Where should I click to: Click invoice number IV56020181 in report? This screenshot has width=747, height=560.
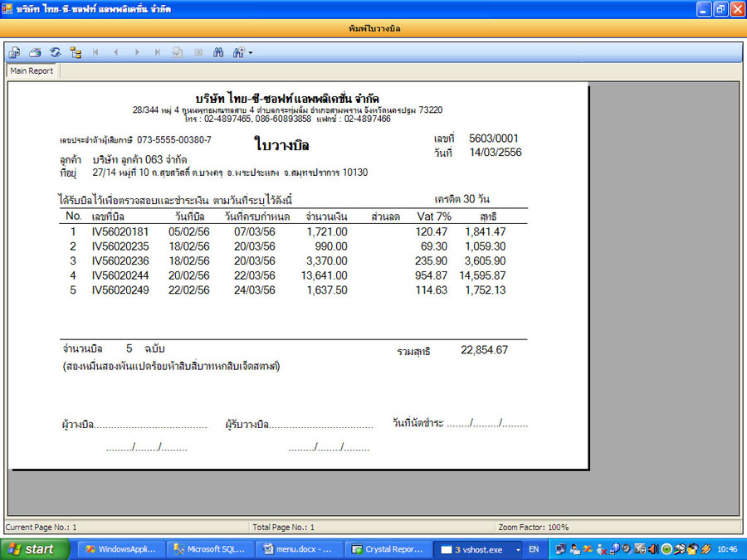click(x=120, y=232)
